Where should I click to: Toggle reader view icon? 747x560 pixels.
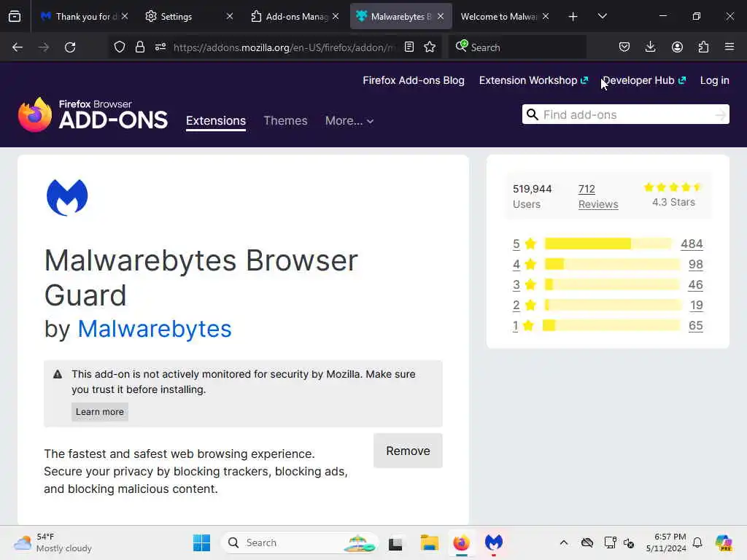409,47
